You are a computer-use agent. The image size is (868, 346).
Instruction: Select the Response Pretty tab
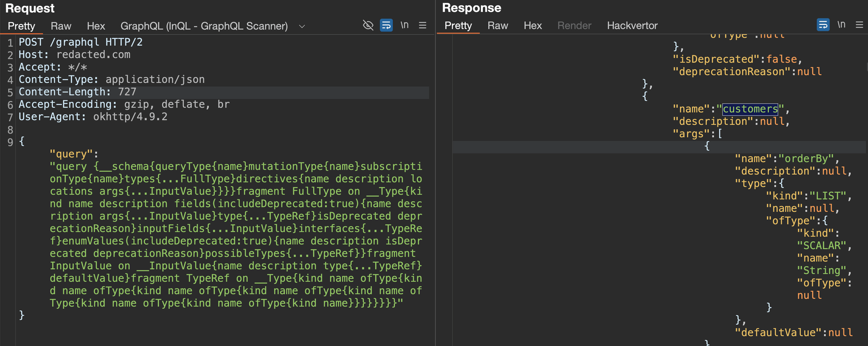tap(458, 26)
